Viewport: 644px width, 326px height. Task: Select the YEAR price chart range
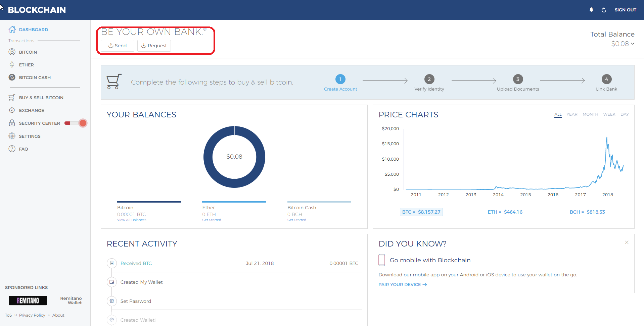[x=572, y=114]
